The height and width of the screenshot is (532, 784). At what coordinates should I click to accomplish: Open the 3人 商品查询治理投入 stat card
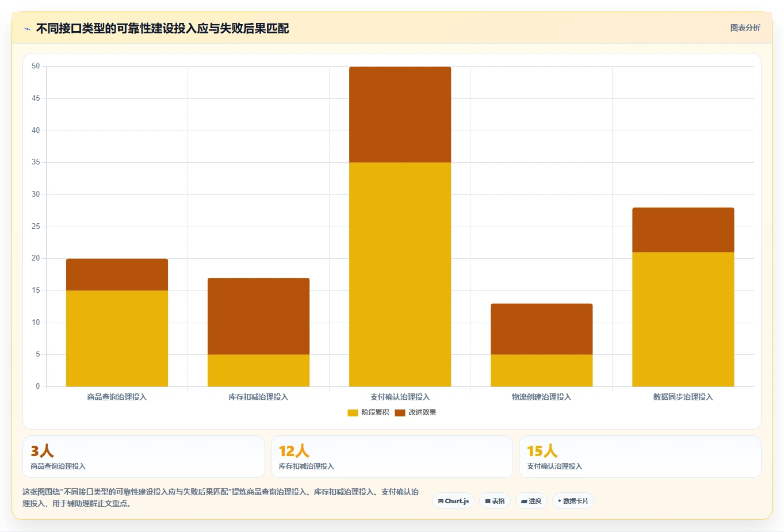(x=143, y=457)
